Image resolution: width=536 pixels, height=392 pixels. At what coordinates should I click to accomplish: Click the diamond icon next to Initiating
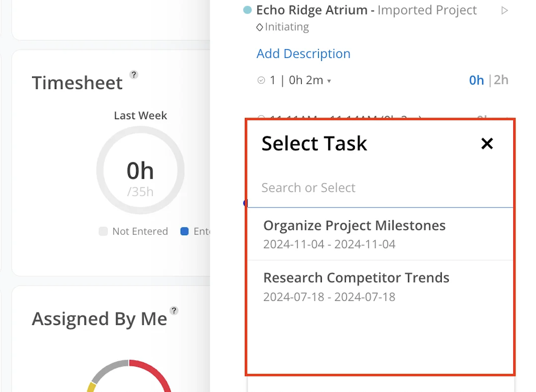pyautogui.click(x=259, y=27)
